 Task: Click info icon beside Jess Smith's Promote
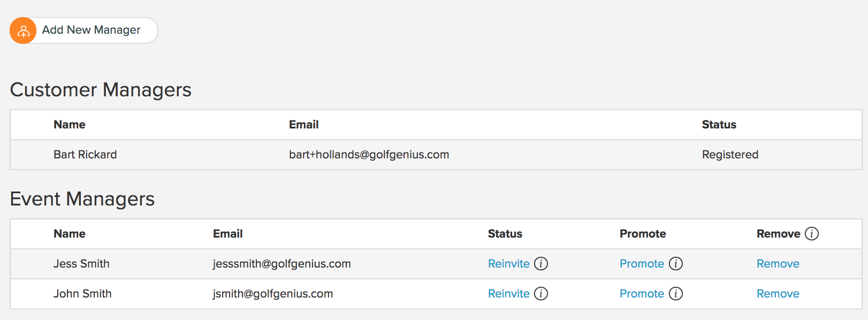[x=676, y=264]
